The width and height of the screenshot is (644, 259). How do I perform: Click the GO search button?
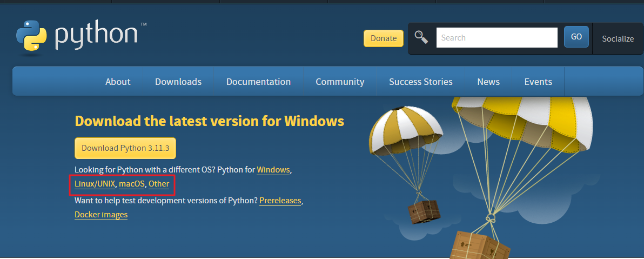(576, 37)
